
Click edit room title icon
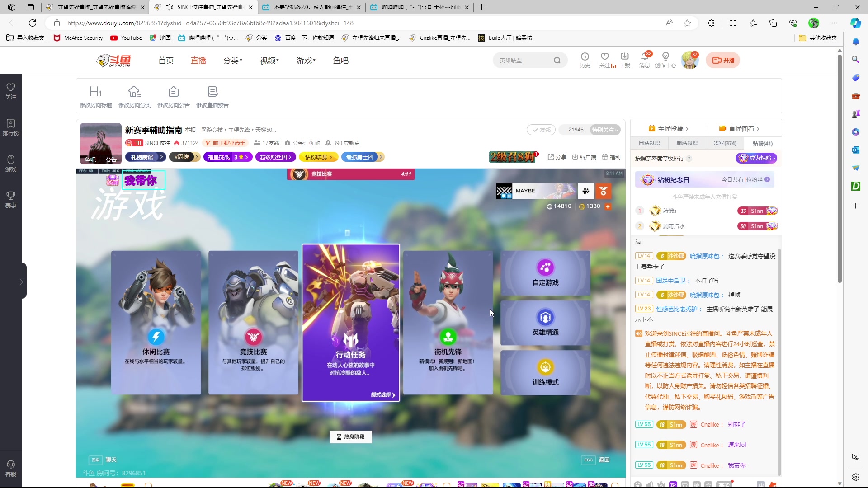pos(96,92)
